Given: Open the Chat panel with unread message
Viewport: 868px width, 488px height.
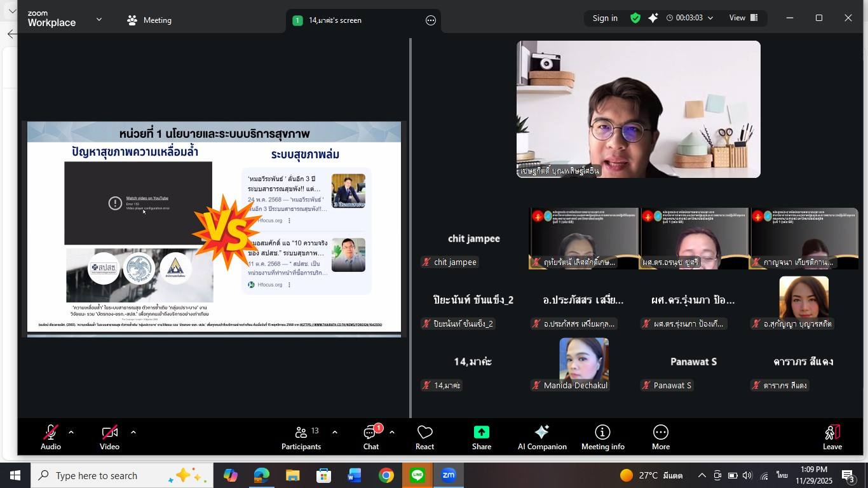Looking at the screenshot, I should tap(370, 437).
